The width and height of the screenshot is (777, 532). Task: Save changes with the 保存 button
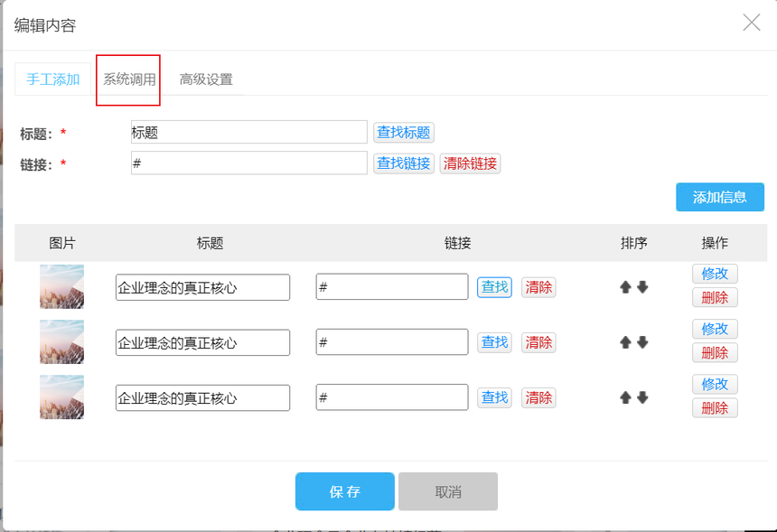(x=345, y=491)
